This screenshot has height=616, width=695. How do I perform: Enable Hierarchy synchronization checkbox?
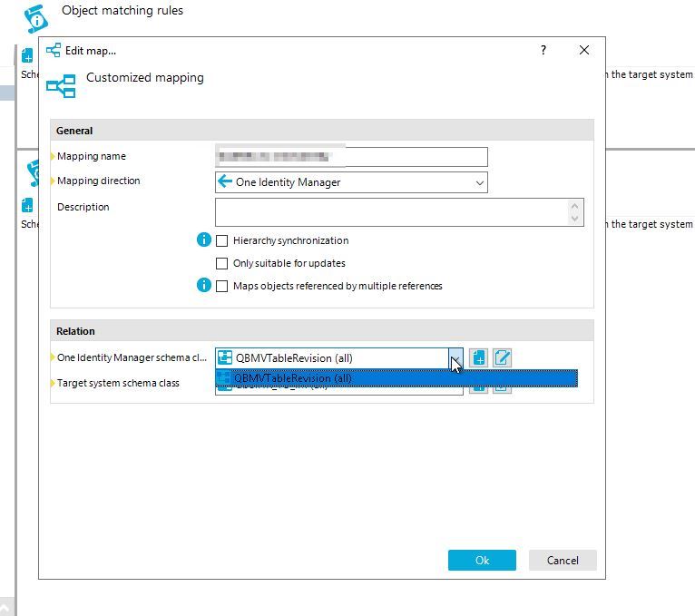coord(221,240)
